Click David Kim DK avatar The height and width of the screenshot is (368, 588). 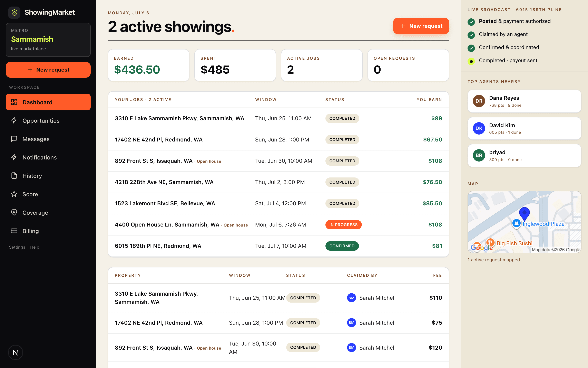tap(479, 128)
